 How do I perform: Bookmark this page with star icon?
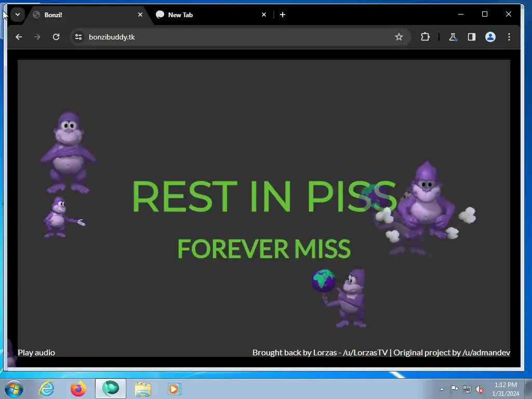click(398, 37)
